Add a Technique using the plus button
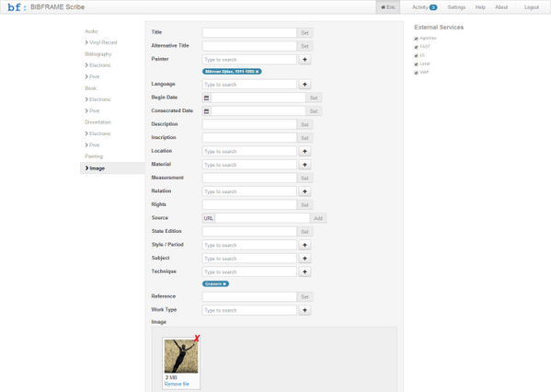The height and width of the screenshot is (392, 551). (304, 271)
